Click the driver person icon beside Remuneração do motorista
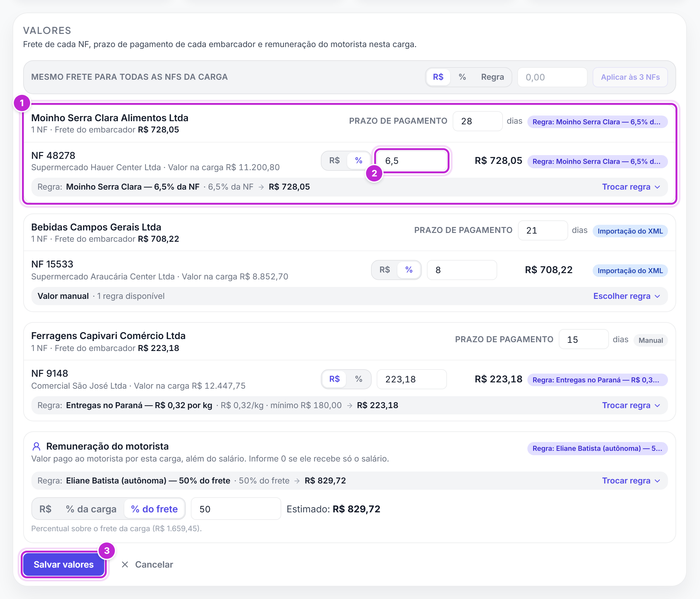Viewport: 700px width, 599px height. [36, 446]
